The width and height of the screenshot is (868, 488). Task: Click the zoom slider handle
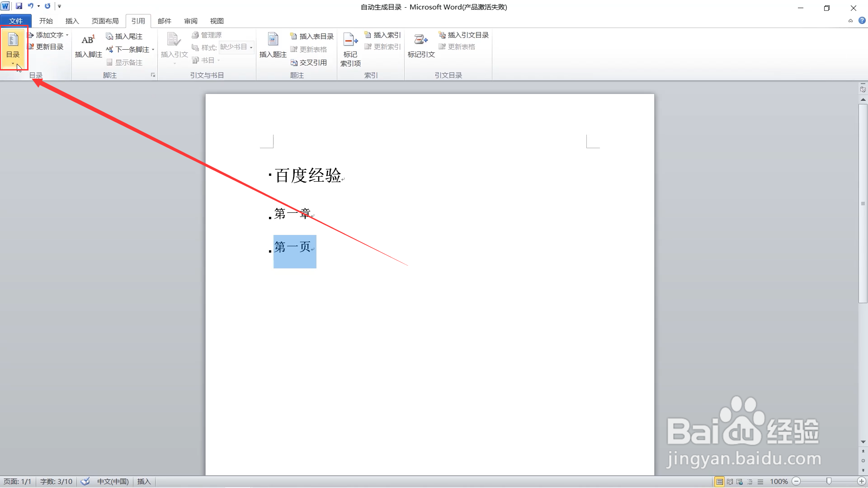pos(829,482)
